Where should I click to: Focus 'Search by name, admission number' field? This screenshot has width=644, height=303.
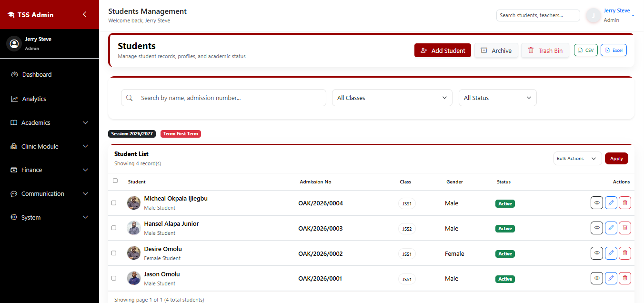click(x=223, y=98)
